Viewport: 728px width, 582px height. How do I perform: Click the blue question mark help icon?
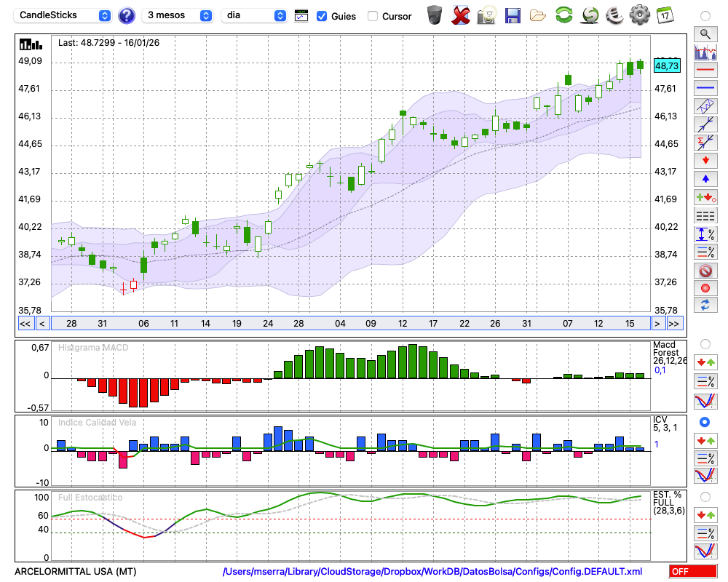pos(127,15)
